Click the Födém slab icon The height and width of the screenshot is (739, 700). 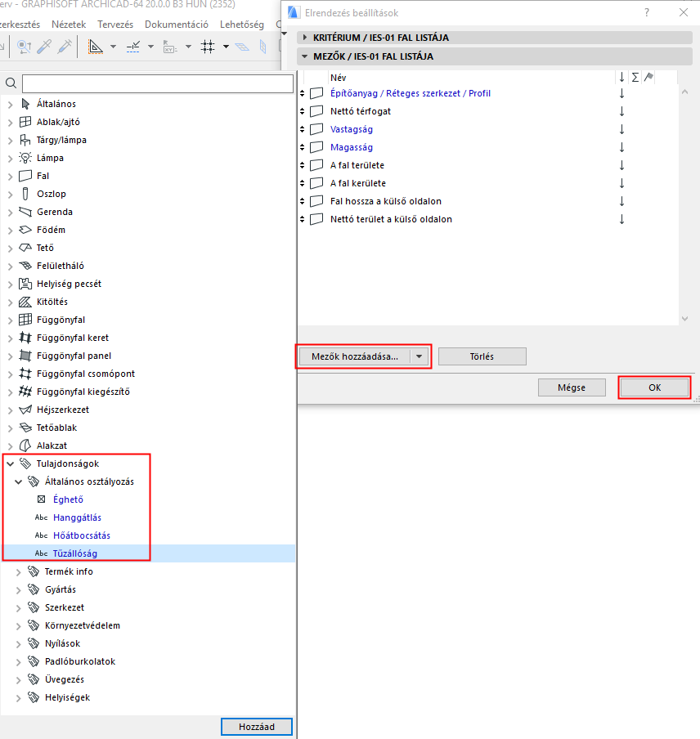point(25,230)
